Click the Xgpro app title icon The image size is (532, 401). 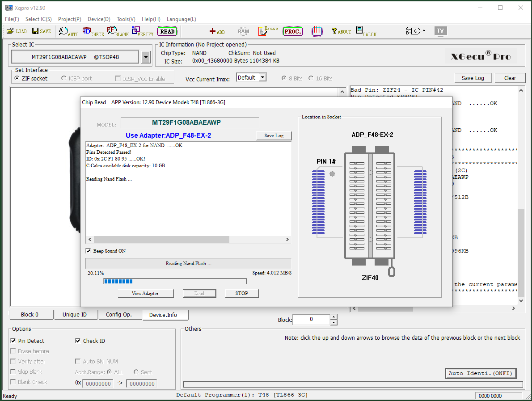pyautogui.click(x=8, y=8)
